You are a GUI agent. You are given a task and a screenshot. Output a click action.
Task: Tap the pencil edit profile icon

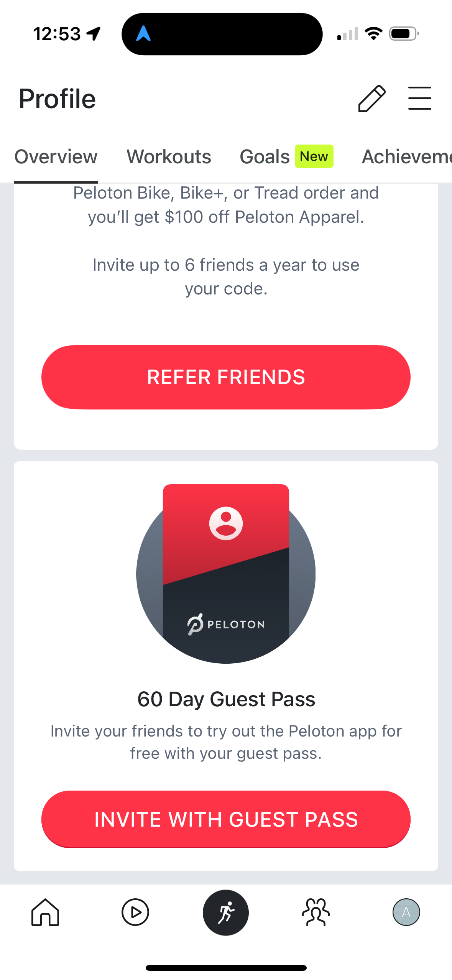pos(371,99)
